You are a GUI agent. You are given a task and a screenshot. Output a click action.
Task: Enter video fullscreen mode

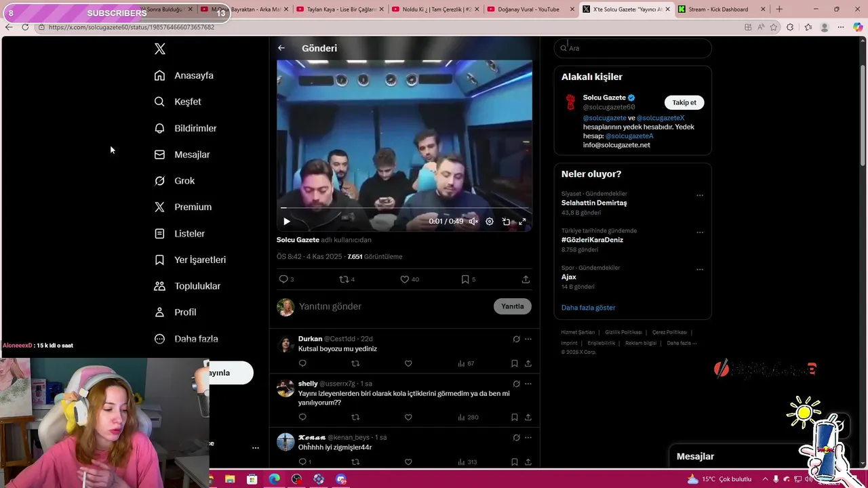[522, 222]
